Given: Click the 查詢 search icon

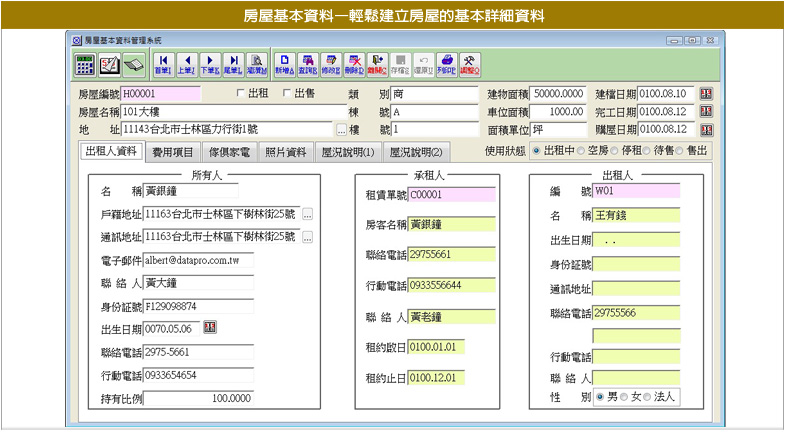Looking at the screenshot, I should click(x=307, y=65).
